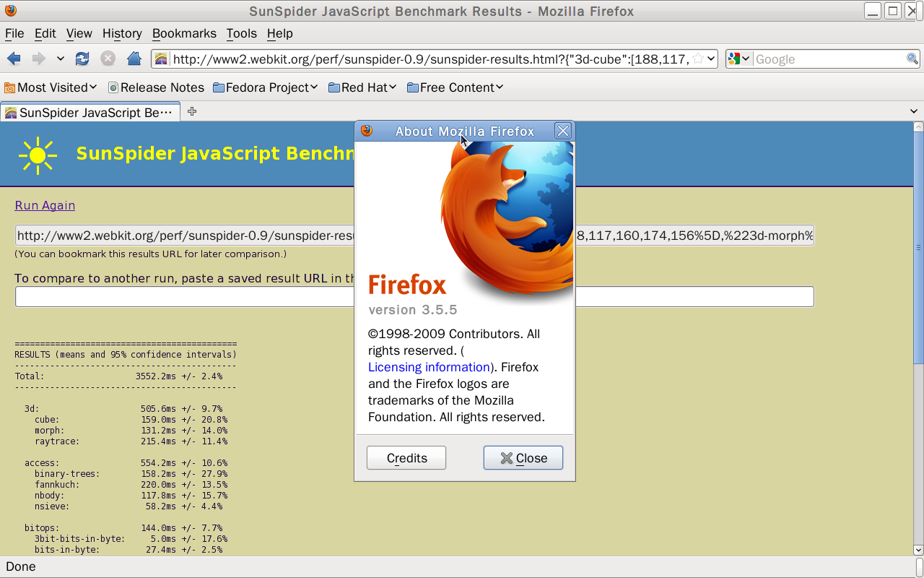Click the search magnifier icon
This screenshot has height=578, width=924.
tap(912, 59)
